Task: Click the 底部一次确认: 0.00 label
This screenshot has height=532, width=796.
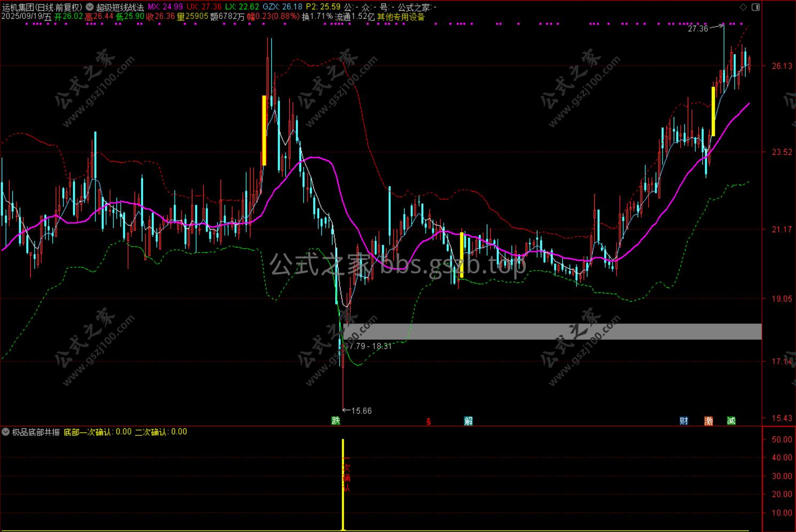Action: (98, 432)
